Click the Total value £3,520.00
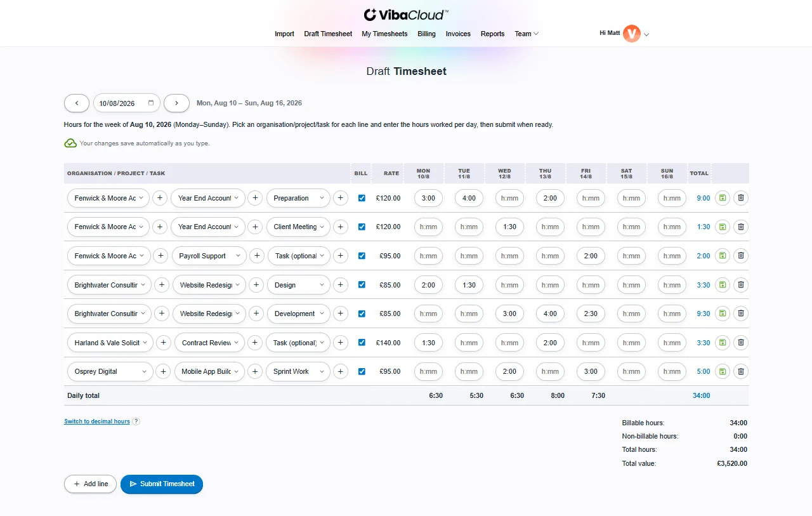Viewport: 812px width, 516px height. 732,463
